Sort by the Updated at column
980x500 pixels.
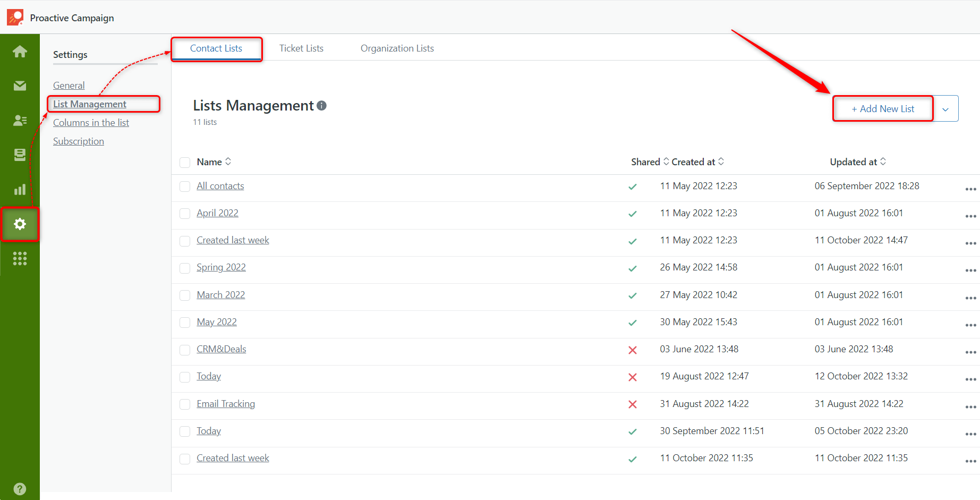883,162
